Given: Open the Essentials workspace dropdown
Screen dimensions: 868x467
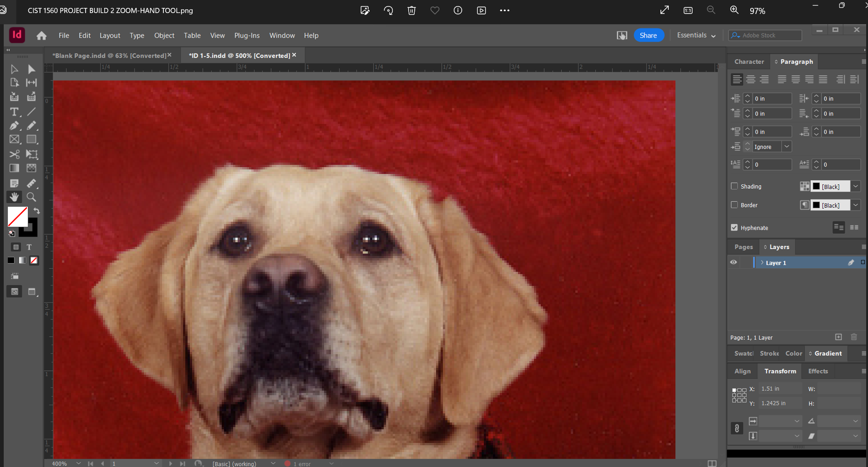Looking at the screenshot, I should [696, 35].
